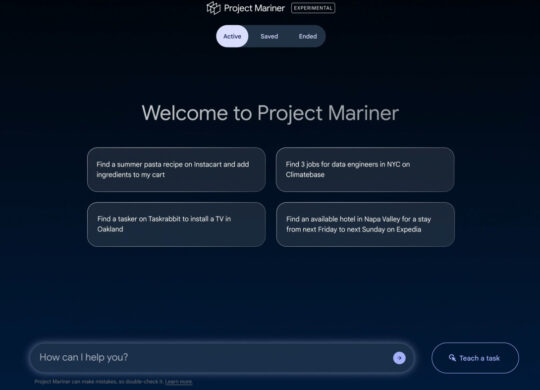The height and width of the screenshot is (390, 540).
Task: Click the Welcome to Project Mariner heading
Action: pyautogui.click(x=270, y=113)
